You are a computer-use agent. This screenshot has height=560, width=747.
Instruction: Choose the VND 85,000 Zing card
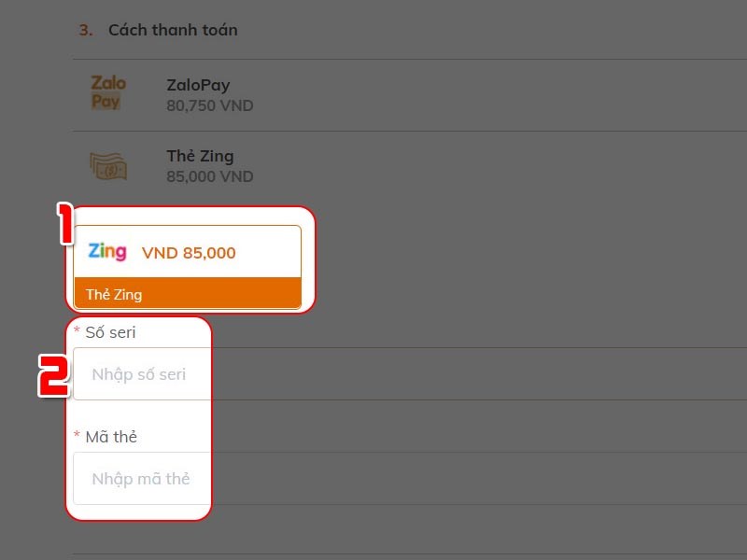tap(188, 267)
